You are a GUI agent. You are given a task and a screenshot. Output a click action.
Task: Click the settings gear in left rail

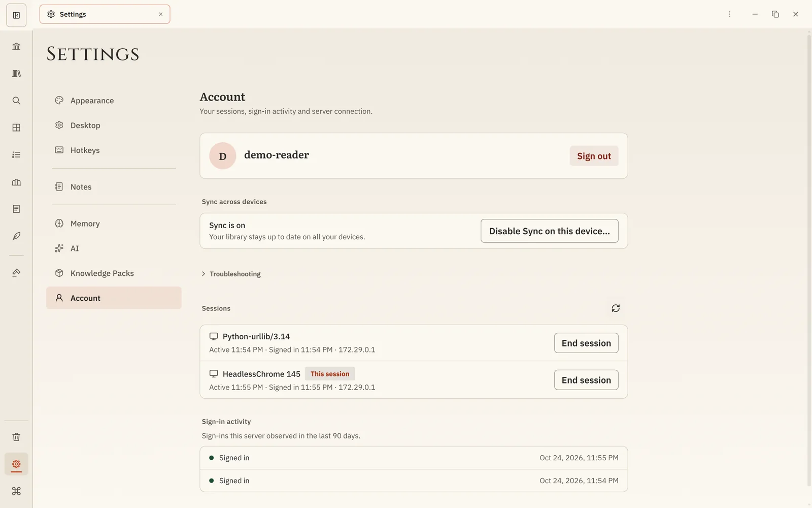(16, 464)
